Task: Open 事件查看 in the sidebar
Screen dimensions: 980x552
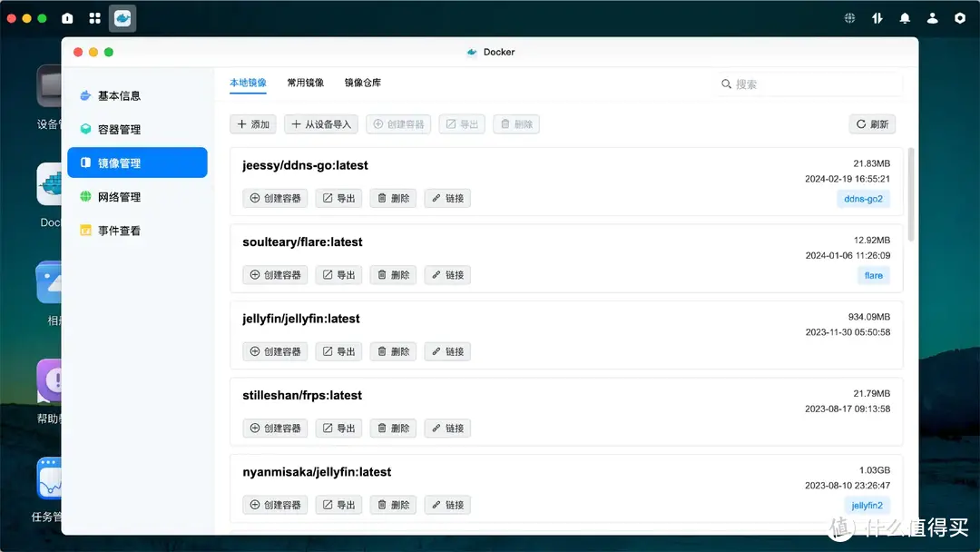Action: click(x=138, y=231)
